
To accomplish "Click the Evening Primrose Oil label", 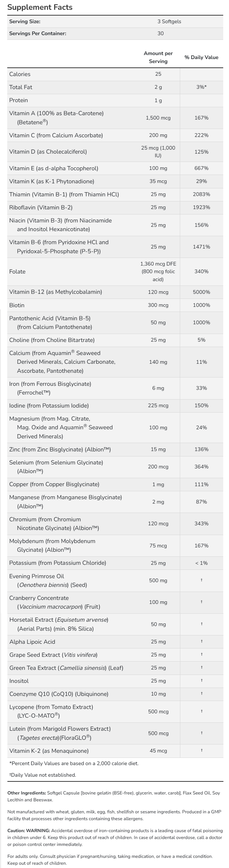I will [x=37, y=576].
